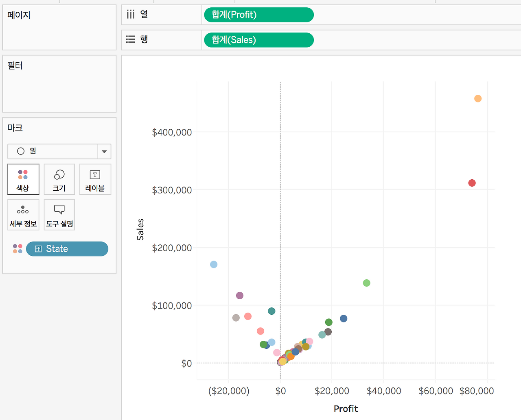
Task: Click the 마크 card title
Action: (x=15, y=128)
